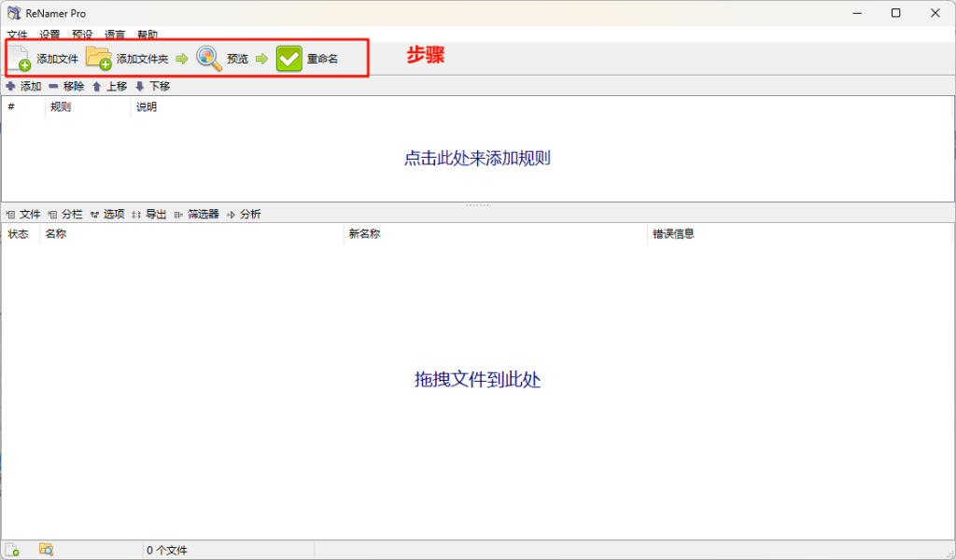The width and height of the screenshot is (956, 560).
Task: Click the small file icon in status bar
Action: point(12,550)
